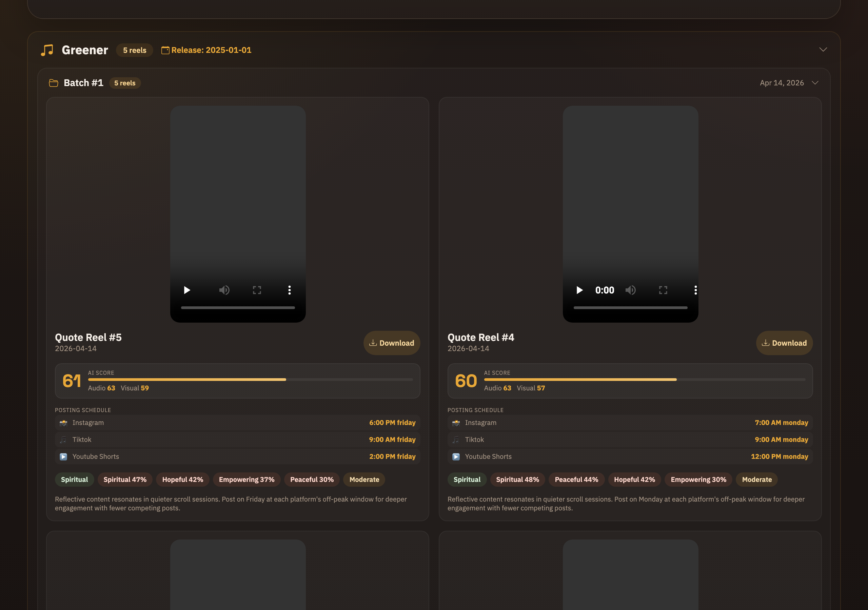This screenshot has width=868, height=610.
Task: Open more options on Quote Reel #5 video
Action: pos(290,290)
